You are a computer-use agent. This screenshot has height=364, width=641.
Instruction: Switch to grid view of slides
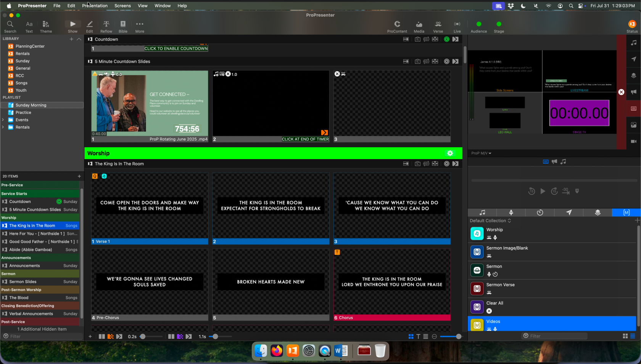coord(411,337)
